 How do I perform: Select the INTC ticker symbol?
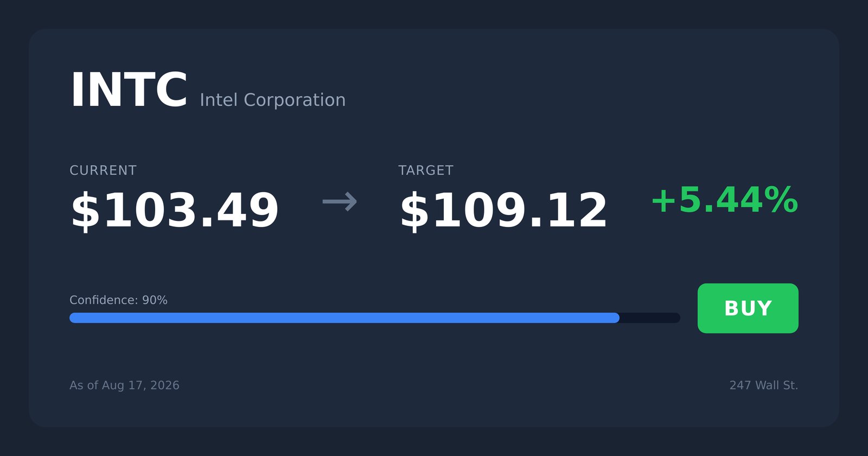click(129, 90)
